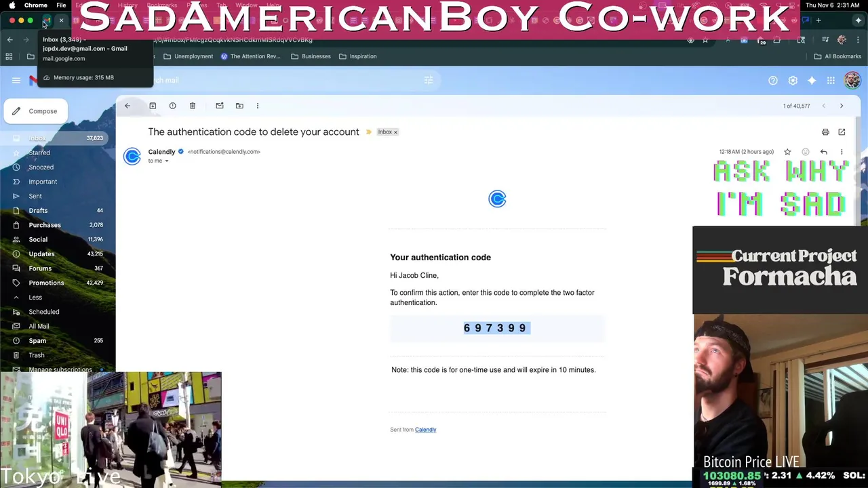Viewport: 868px width, 488px height.
Task: Open Sent folder
Action: pos(54,196)
